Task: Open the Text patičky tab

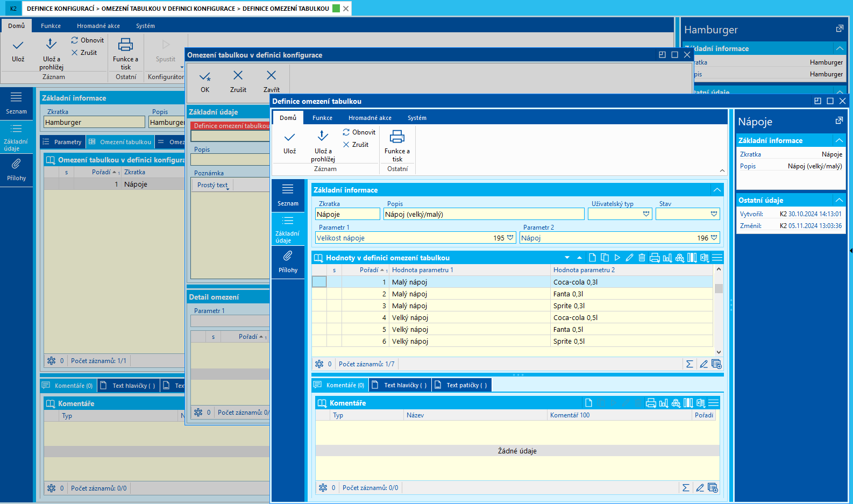Action: (x=462, y=385)
